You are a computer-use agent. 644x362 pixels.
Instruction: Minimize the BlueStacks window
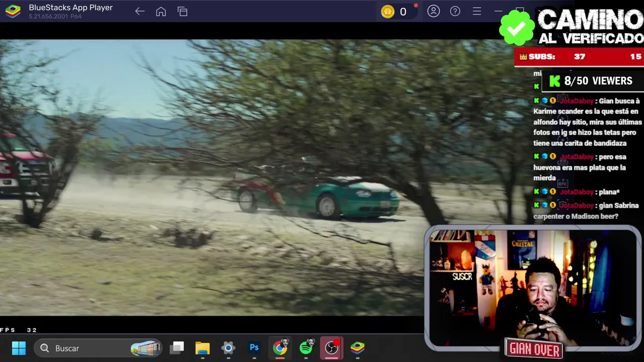point(498,11)
